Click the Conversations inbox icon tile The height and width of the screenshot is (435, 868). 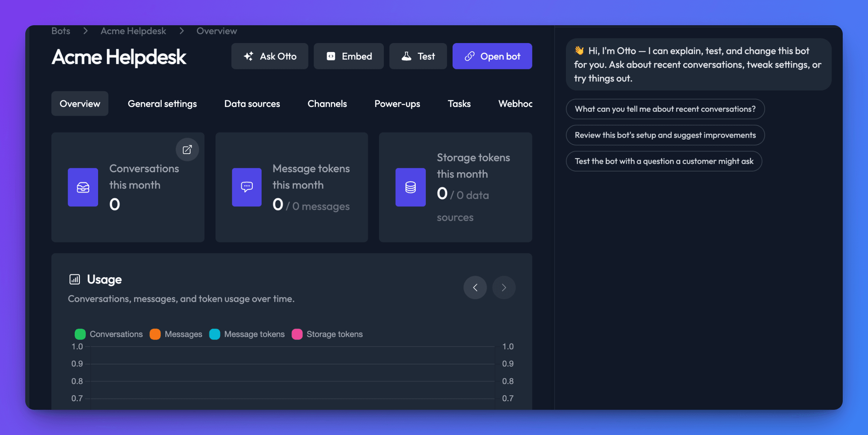coord(83,187)
